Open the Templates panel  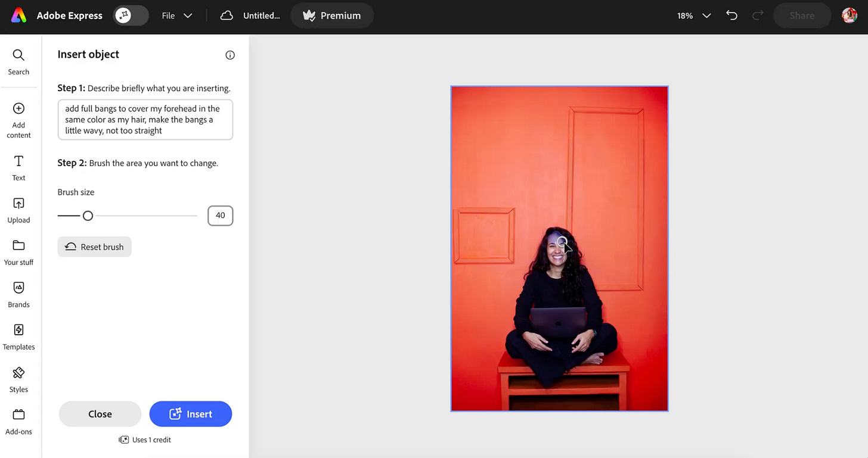tap(18, 337)
